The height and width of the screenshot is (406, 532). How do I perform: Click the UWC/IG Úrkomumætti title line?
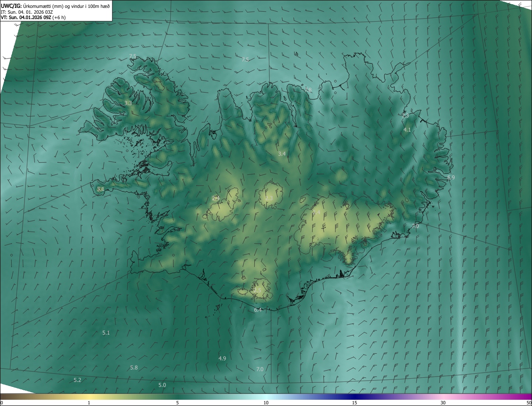[55, 6]
